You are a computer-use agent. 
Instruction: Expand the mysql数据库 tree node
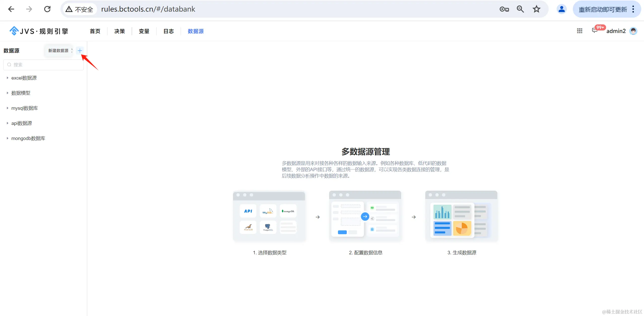(x=8, y=108)
